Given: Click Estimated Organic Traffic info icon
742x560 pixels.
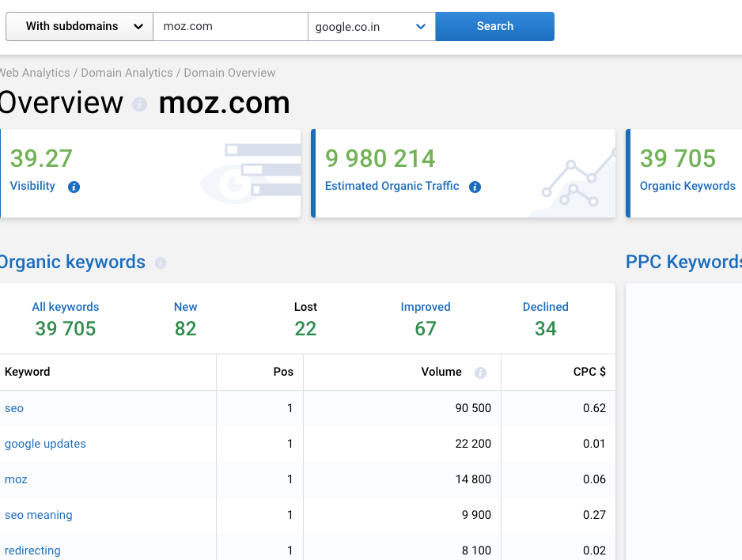Looking at the screenshot, I should (475, 187).
